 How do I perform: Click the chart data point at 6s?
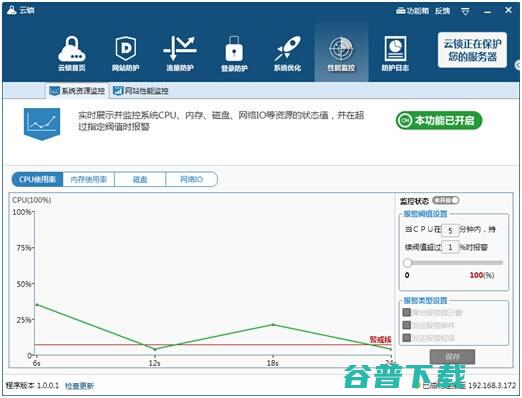(37, 305)
